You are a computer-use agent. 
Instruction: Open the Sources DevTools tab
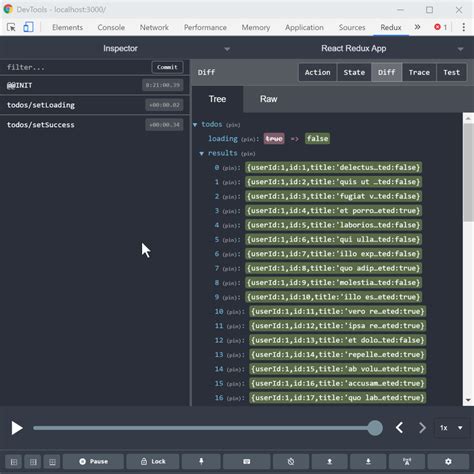(x=352, y=27)
